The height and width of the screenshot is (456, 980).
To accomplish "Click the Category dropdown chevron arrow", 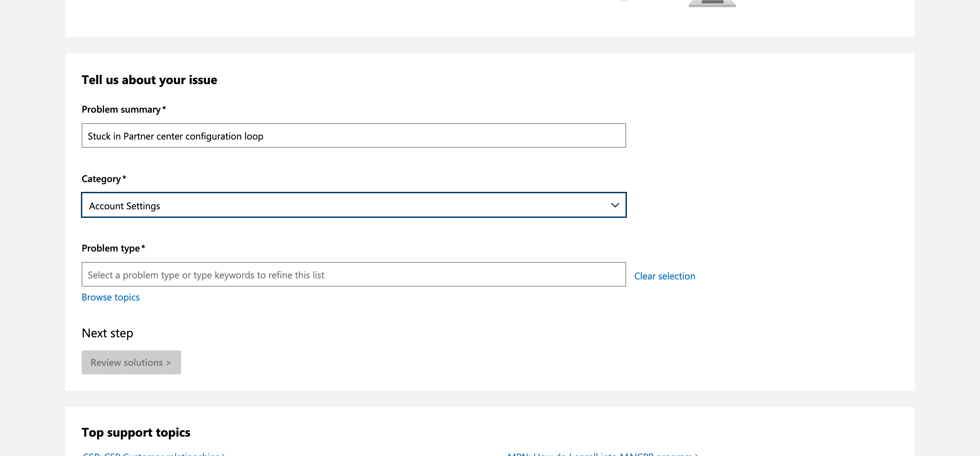I will (x=615, y=206).
